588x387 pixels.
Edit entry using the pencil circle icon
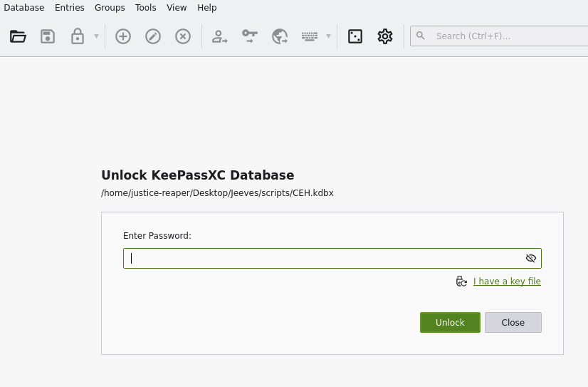pos(153,36)
